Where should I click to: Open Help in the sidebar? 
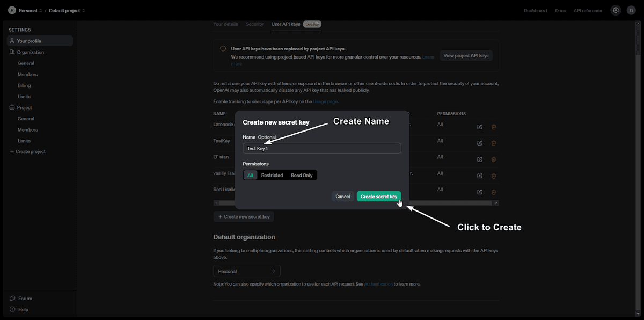(23, 310)
